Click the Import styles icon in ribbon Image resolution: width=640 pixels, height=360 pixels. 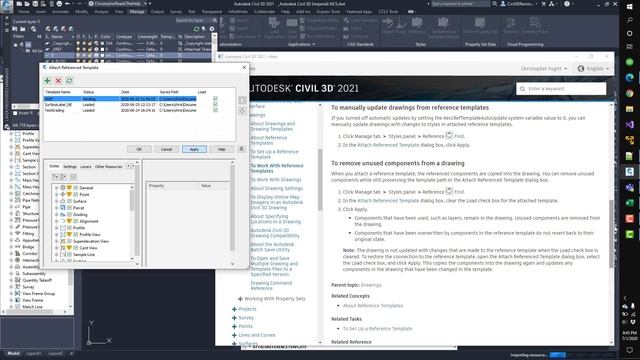pos(387,24)
